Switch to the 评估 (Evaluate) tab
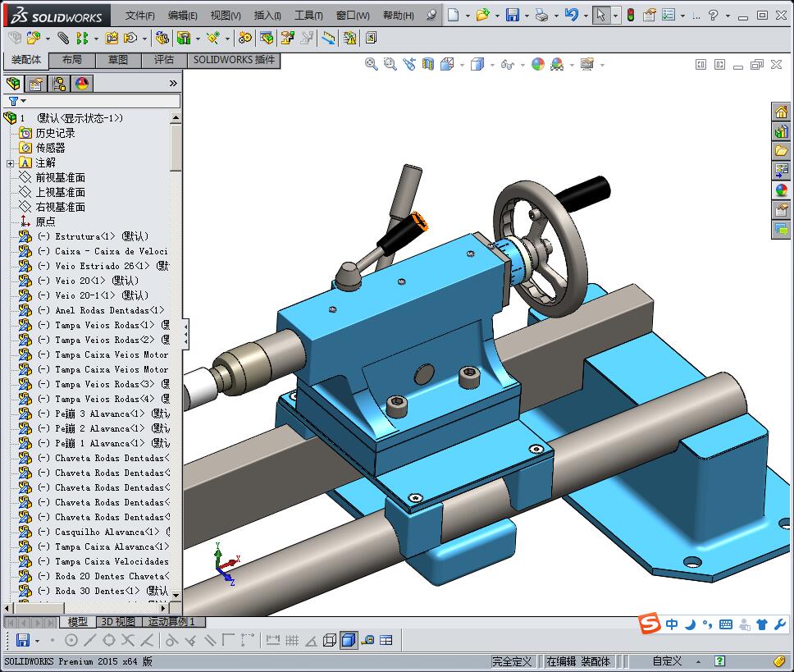 pos(164,60)
